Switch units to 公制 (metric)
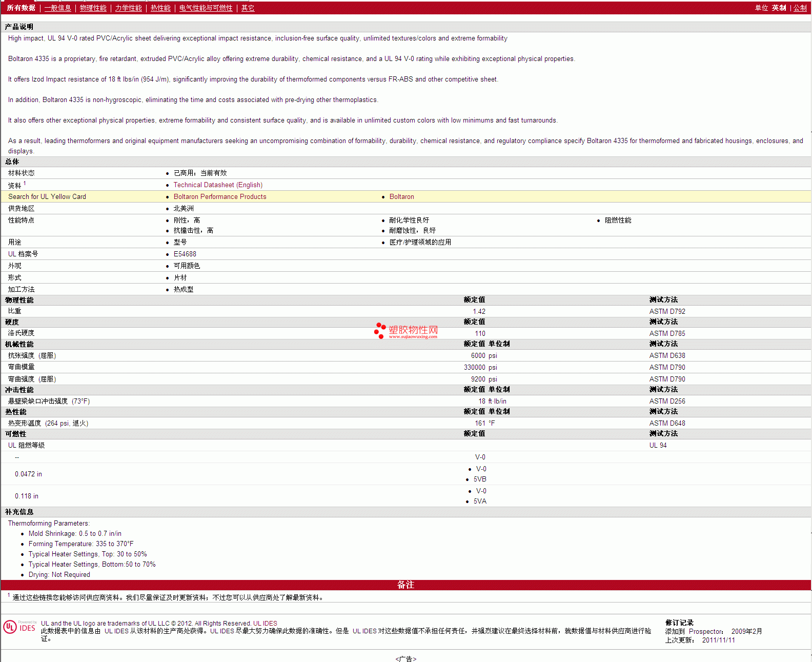The height and width of the screenshot is (662, 812). click(800, 8)
